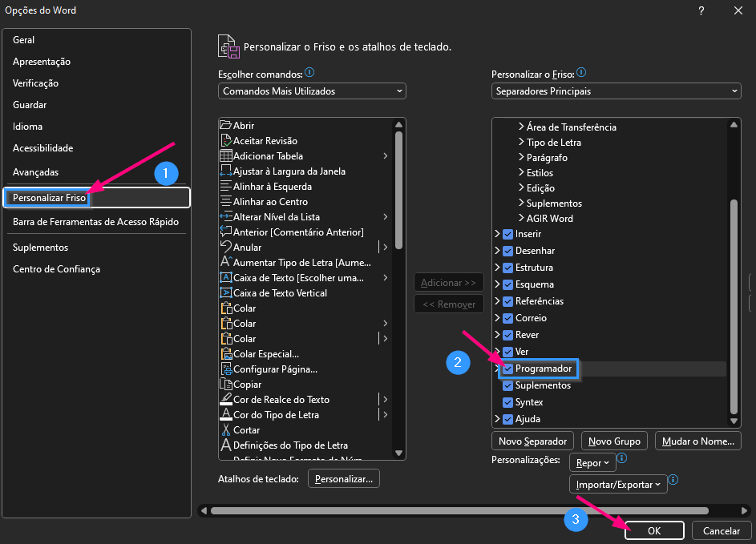Open the Verificação options category
The width and height of the screenshot is (756, 544).
pyautogui.click(x=35, y=83)
